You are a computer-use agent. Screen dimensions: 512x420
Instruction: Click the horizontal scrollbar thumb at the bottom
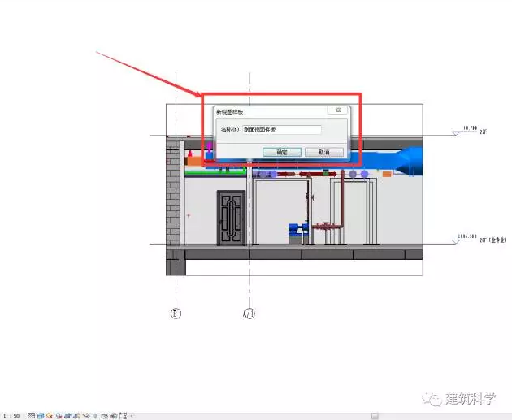click(x=375, y=416)
